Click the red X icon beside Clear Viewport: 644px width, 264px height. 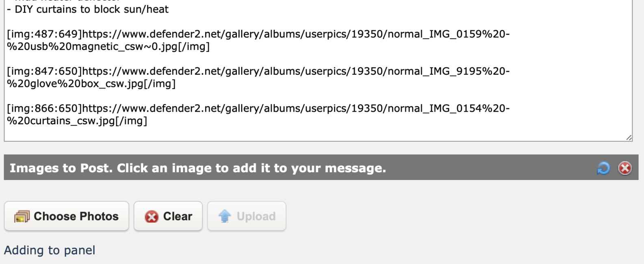click(152, 216)
